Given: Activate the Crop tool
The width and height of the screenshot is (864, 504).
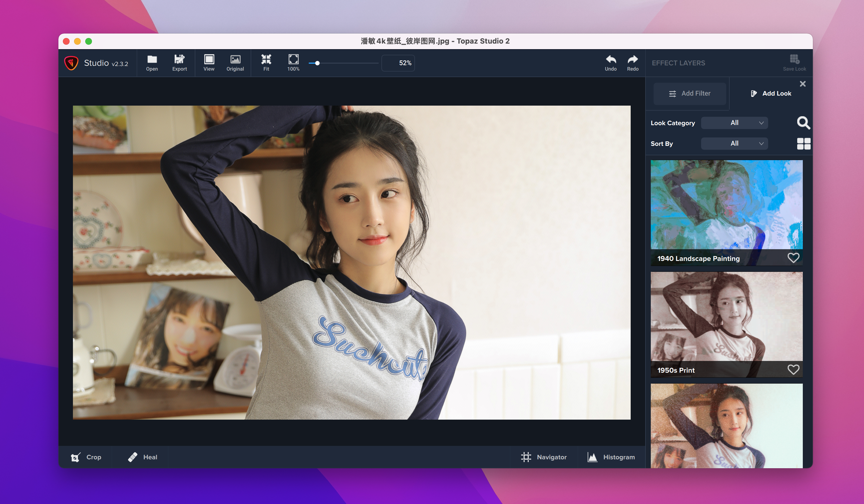Looking at the screenshot, I should [x=86, y=457].
